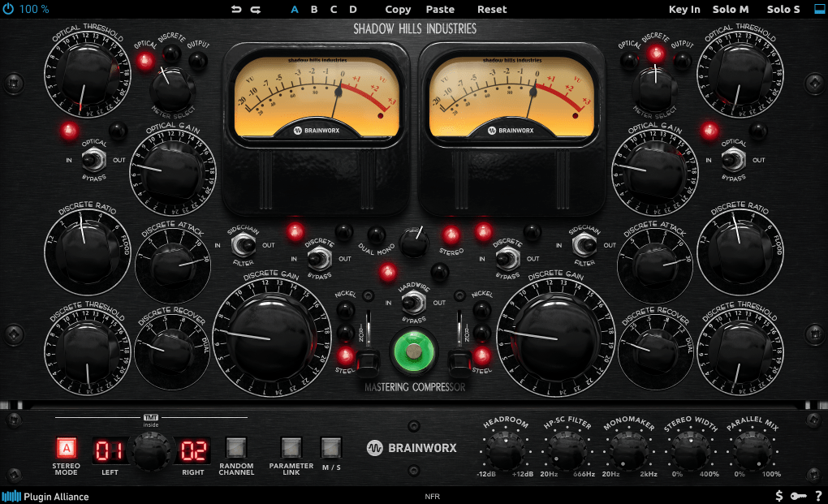Click the Copy button
This screenshot has width=828, height=504.
pyautogui.click(x=398, y=10)
